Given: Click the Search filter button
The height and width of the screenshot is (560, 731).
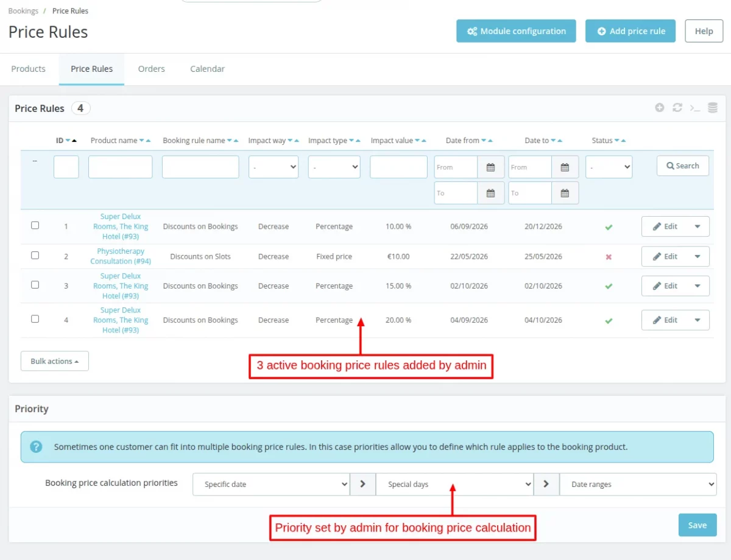Looking at the screenshot, I should point(683,166).
